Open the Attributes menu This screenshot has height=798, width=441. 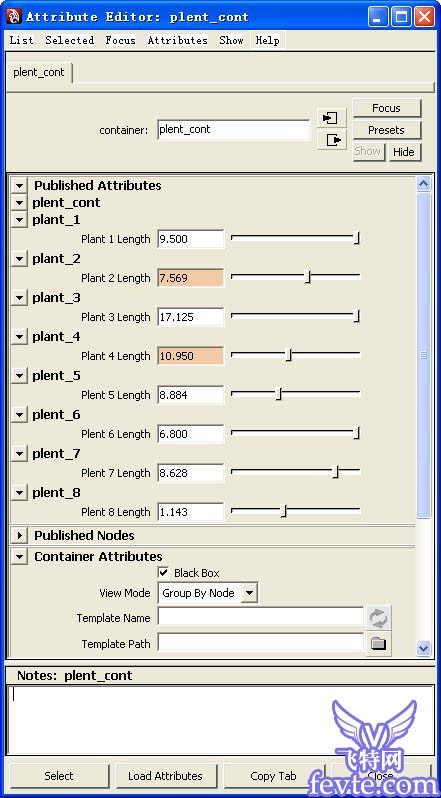click(x=178, y=40)
